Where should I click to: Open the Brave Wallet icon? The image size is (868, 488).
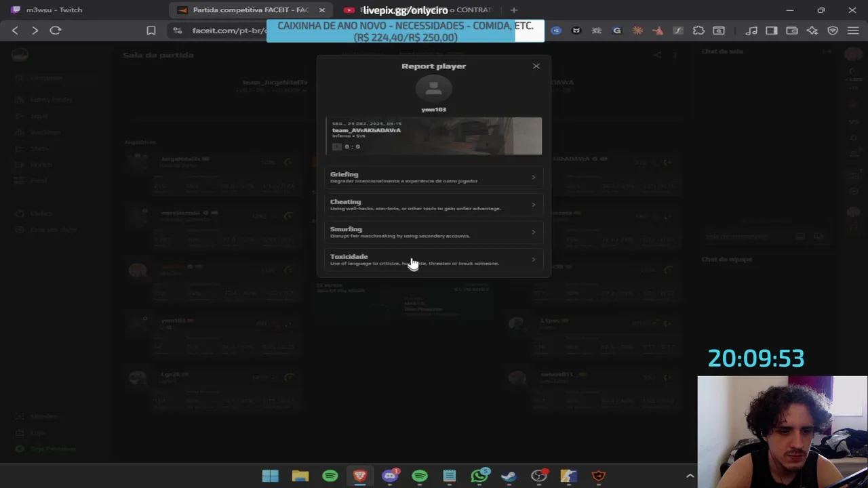tap(791, 30)
